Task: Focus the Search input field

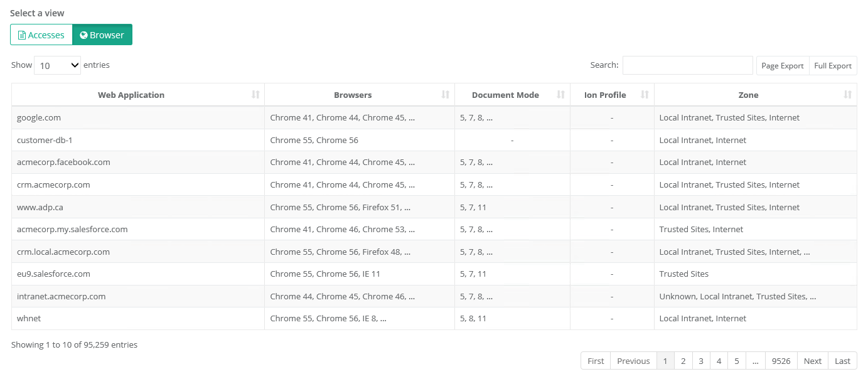Action: tap(687, 65)
